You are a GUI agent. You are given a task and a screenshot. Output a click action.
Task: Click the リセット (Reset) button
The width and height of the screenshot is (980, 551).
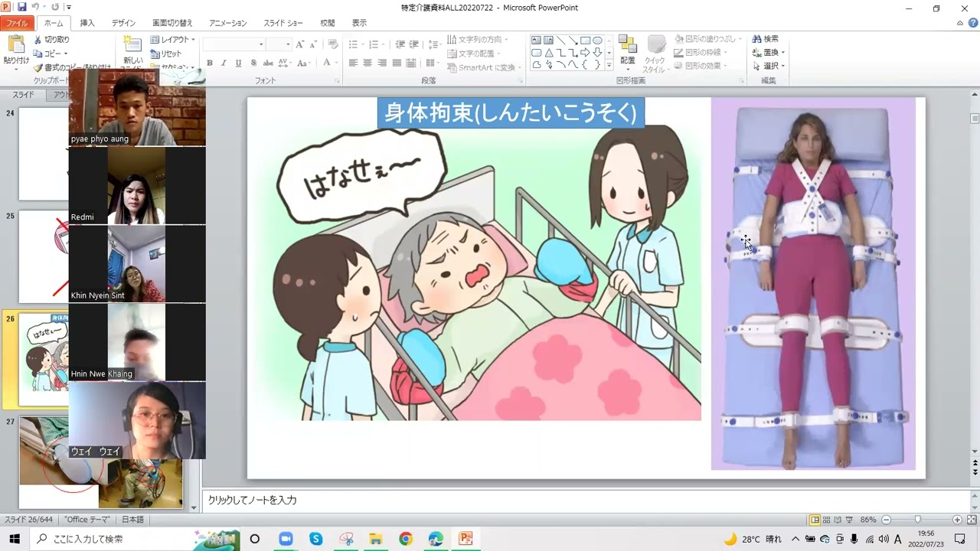(166, 54)
